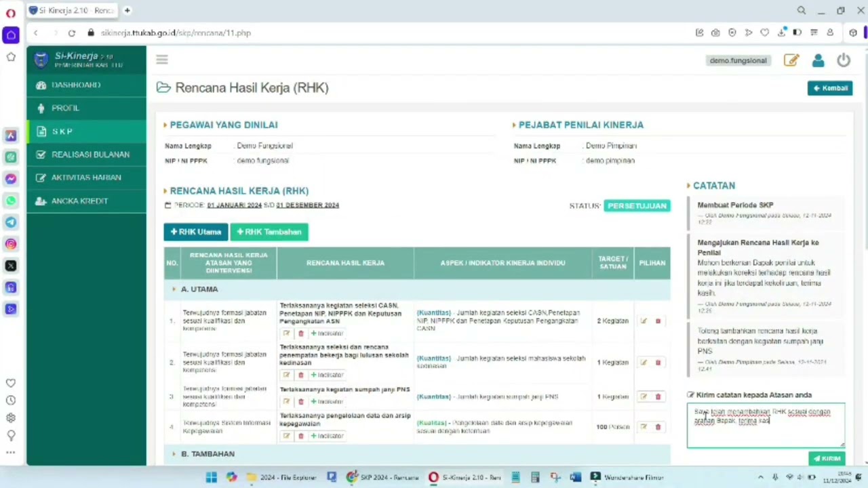This screenshot has height=488, width=868.
Task: Open Word app icon on taskbar
Action: click(575, 477)
